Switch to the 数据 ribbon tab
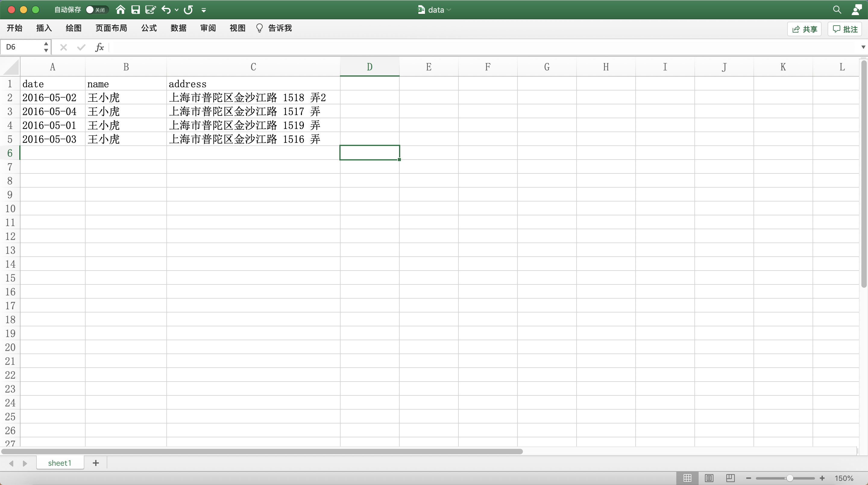The image size is (868, 485). tap(179, 28)
